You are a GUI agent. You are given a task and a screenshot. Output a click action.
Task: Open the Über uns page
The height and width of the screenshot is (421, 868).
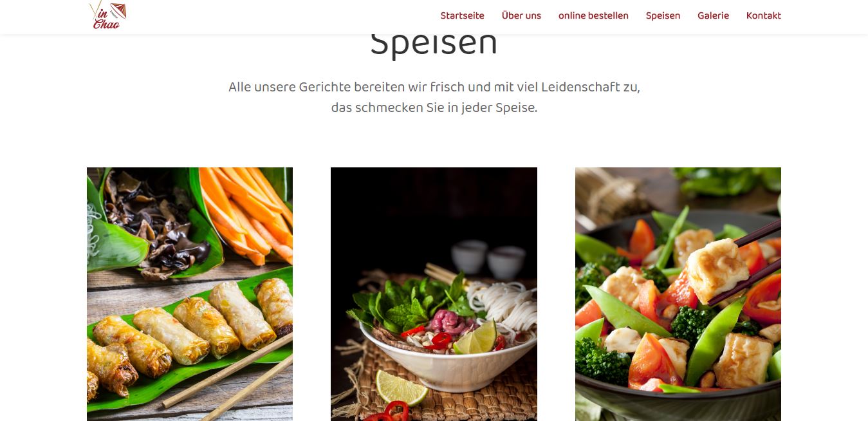[521, 15]
